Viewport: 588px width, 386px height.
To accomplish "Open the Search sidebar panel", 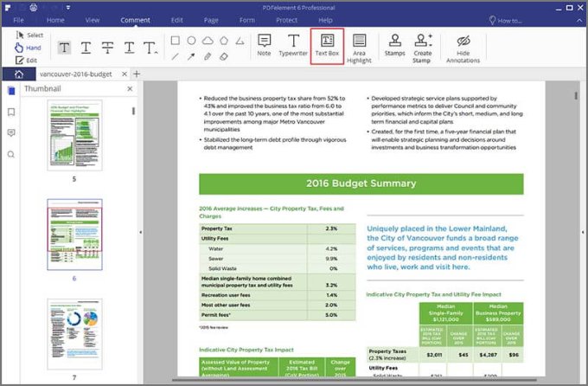I will (x=11, y=154).
